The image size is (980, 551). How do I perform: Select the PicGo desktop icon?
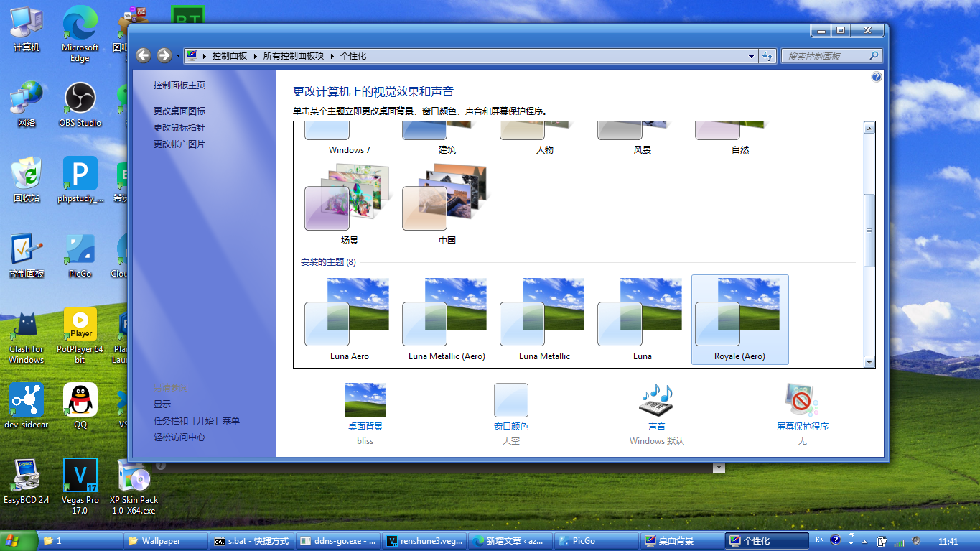tap(80, 256)
